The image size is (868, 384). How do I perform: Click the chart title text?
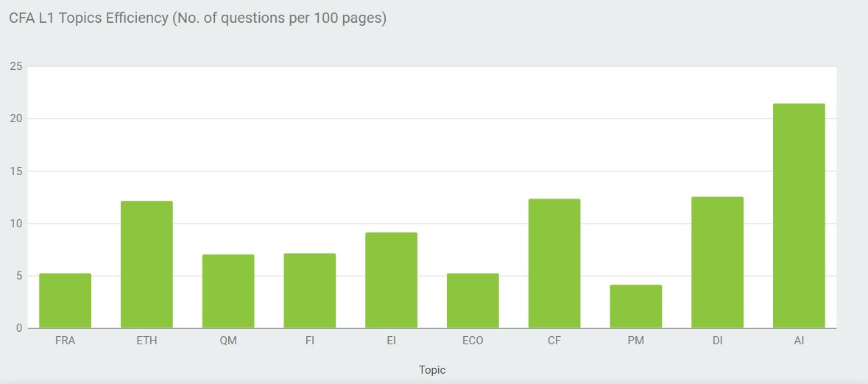click(x=197, y=18)
